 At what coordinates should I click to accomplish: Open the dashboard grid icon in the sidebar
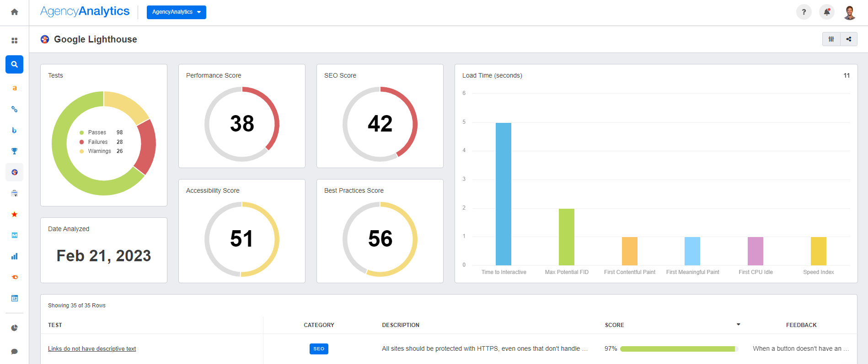pyautogui.click(x=15, y=41)
